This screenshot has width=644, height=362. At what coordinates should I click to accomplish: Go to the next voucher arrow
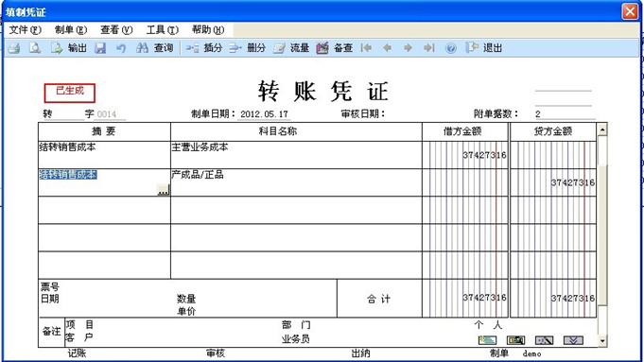408,48
